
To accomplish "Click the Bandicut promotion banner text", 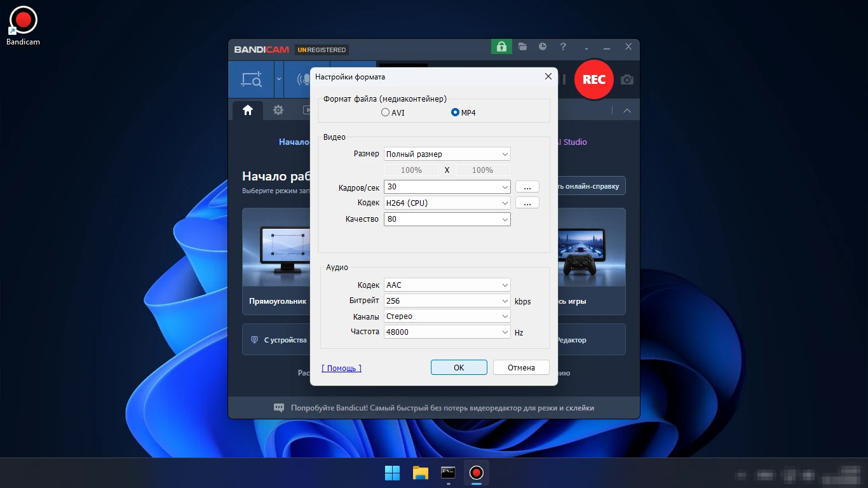I will (442, 408).
